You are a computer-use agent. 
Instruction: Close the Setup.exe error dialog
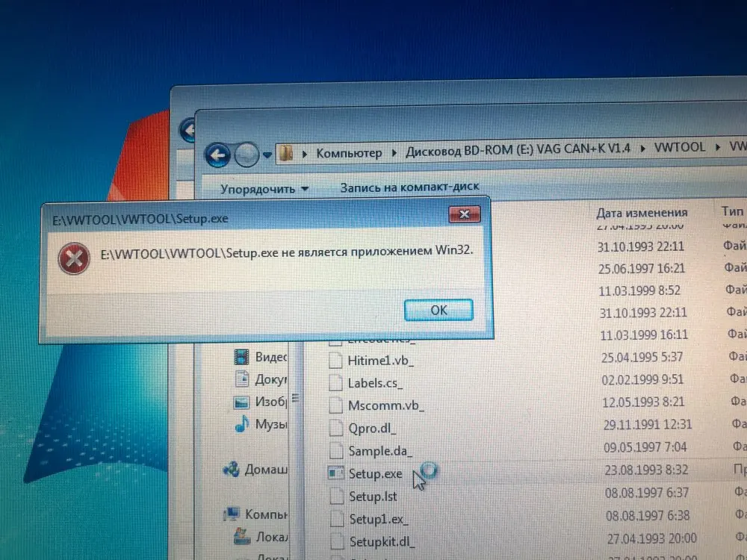coord(464,214)
